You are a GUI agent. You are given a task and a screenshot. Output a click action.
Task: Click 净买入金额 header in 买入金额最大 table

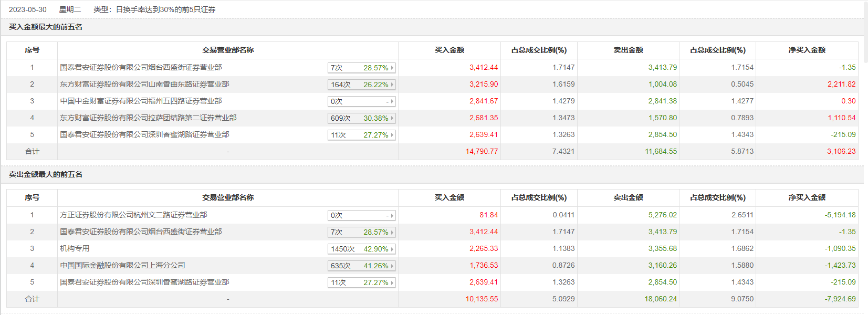(x=807, y=50)
